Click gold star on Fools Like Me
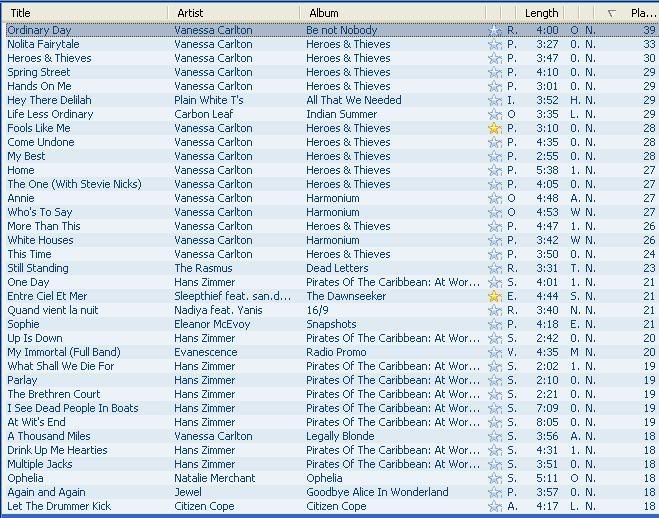659x518 pixels. 495,129
